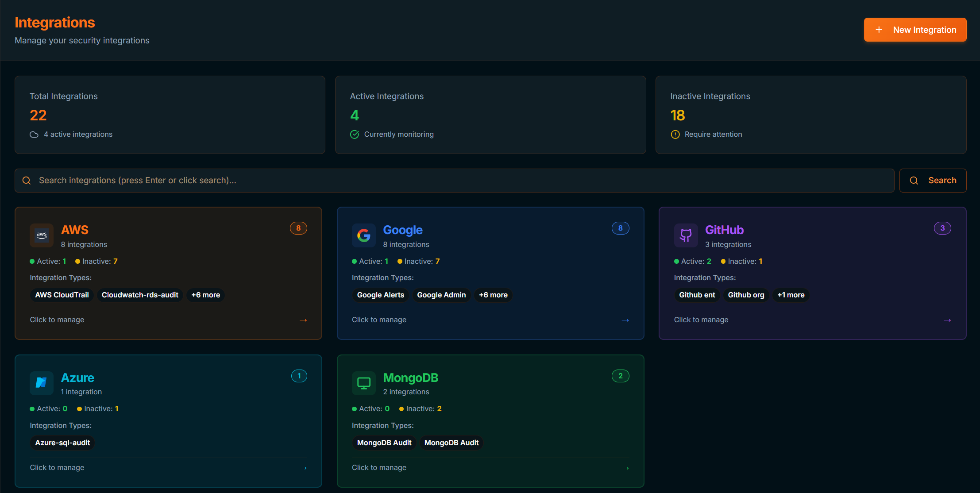The height and width of the screenshot is (493, 980).
Task: Select the first MongoDB Audit tag
Action: pos(384,443)
